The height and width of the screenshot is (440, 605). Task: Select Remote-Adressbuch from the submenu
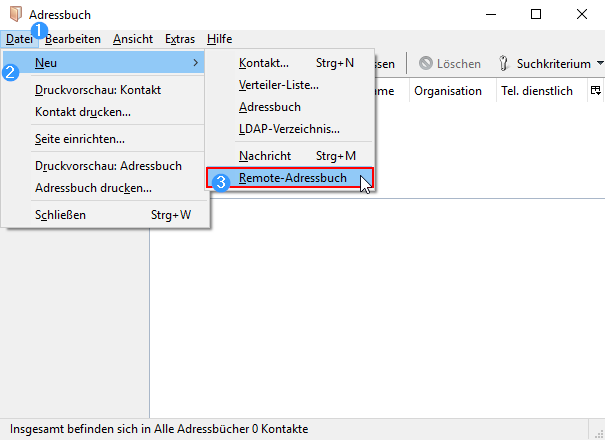pos(292,179)
